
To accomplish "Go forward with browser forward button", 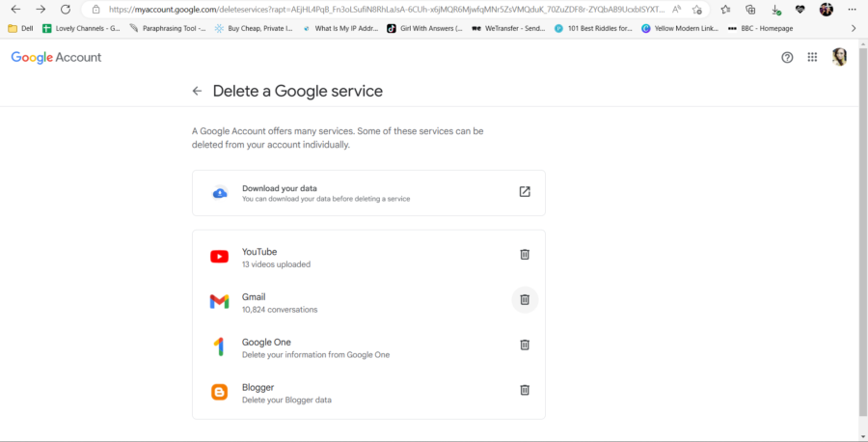I will tap(41, 10).
